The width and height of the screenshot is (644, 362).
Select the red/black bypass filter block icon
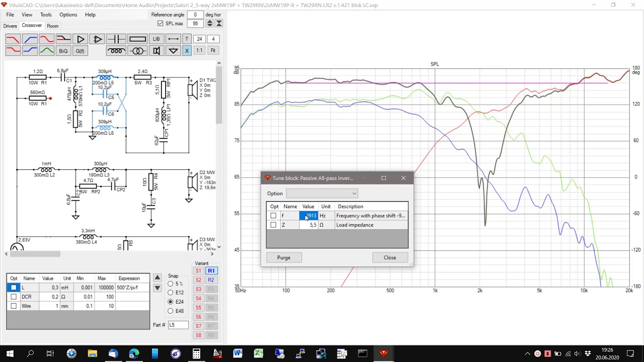tap(63, 39)
